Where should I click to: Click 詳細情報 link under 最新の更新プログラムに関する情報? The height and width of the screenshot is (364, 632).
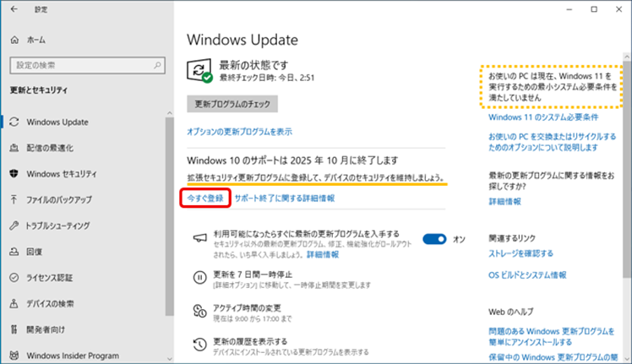504,201
